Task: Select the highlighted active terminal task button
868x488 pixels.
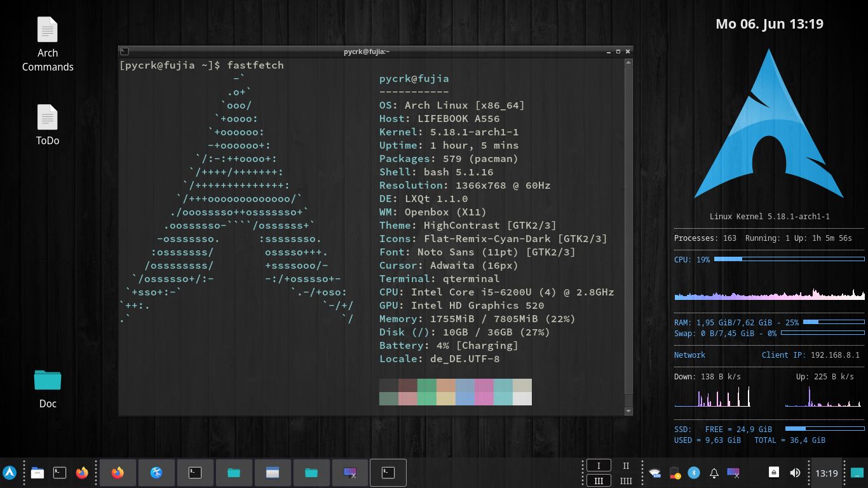Action: pos(388,473)
